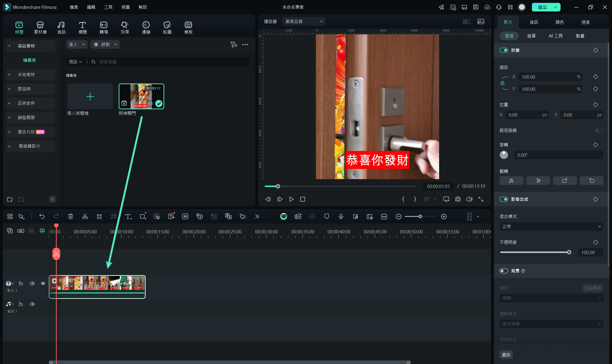Open the 工具 menu
This screenshot has width=612, height=364.
[108, 7]
